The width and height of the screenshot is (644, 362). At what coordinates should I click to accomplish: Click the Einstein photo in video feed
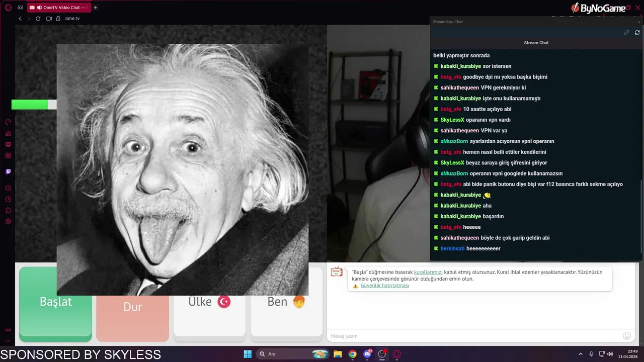pyautogui.click(x=183, y=169)
